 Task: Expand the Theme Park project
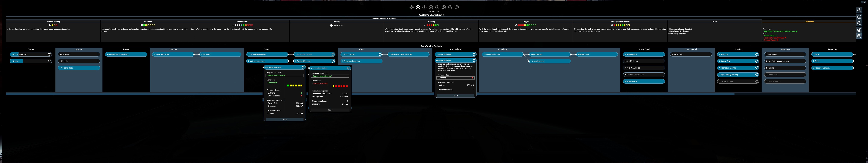[785, 75]
